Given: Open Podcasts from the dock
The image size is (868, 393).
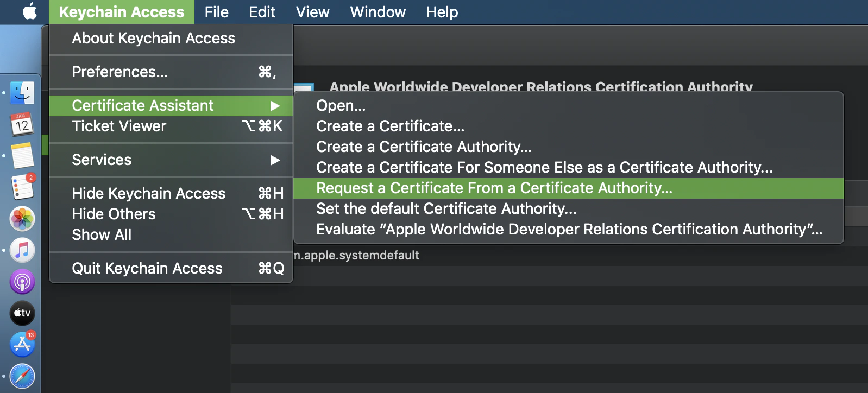Looking at the screenshot, I should (x=22, y=282).
